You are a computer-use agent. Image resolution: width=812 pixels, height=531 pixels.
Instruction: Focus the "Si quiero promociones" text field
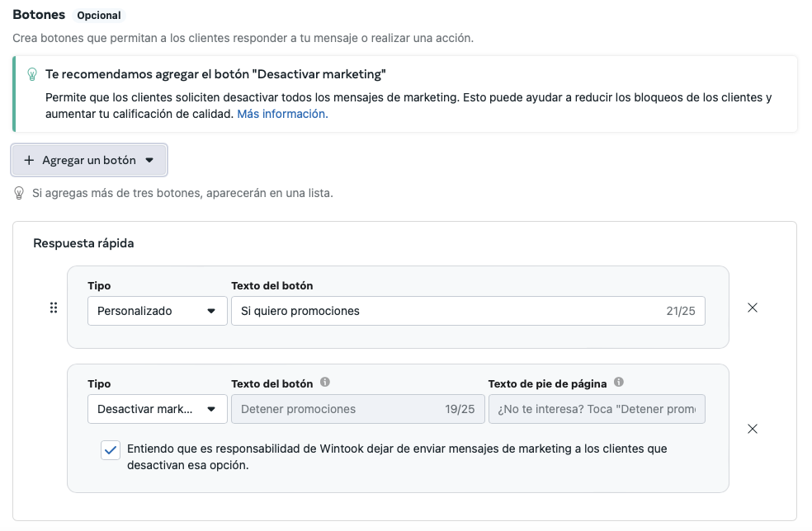[446, 311]
